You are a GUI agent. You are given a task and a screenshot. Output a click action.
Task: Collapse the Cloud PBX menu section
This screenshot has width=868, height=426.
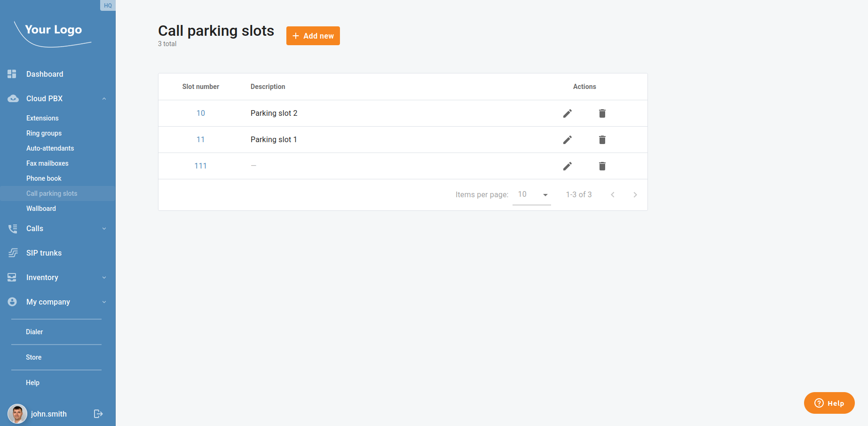pos(104,99)
